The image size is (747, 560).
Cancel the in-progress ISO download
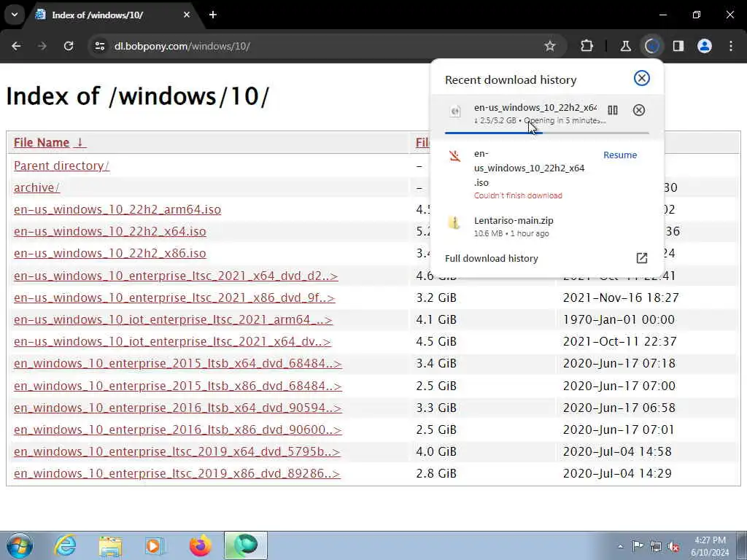pyautogui.click(x=639, y=110)
